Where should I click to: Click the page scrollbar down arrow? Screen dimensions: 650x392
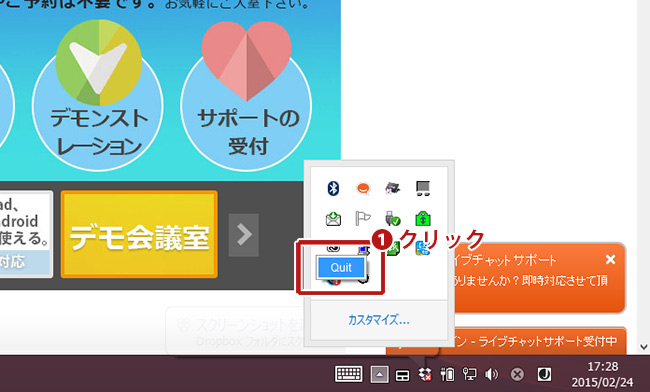[644, 347]
